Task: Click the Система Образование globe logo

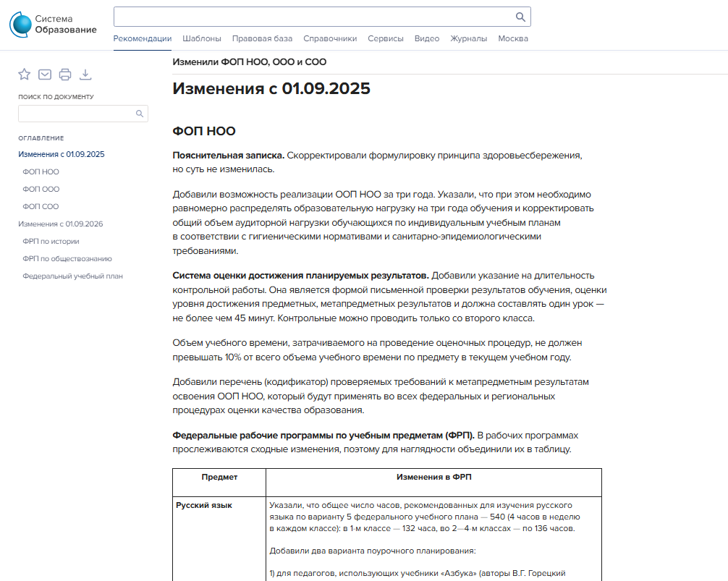Action: click(x=20, y=24)
